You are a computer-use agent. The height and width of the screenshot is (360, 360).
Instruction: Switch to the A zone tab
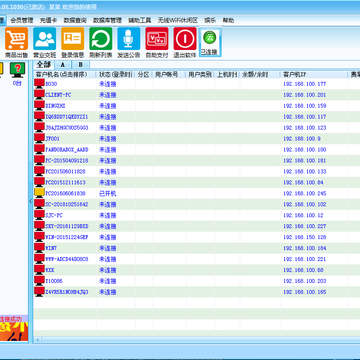pyautogui.click(x=63, y=65)
